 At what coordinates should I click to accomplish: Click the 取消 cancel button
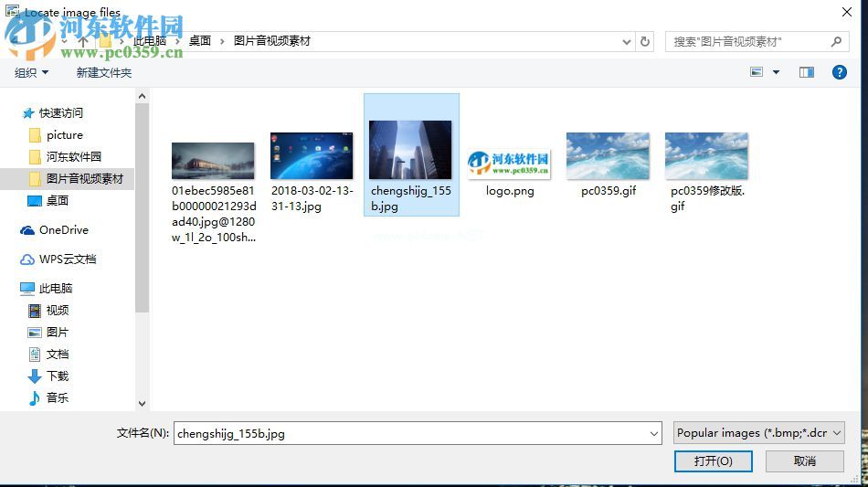[x=804, y=461]
